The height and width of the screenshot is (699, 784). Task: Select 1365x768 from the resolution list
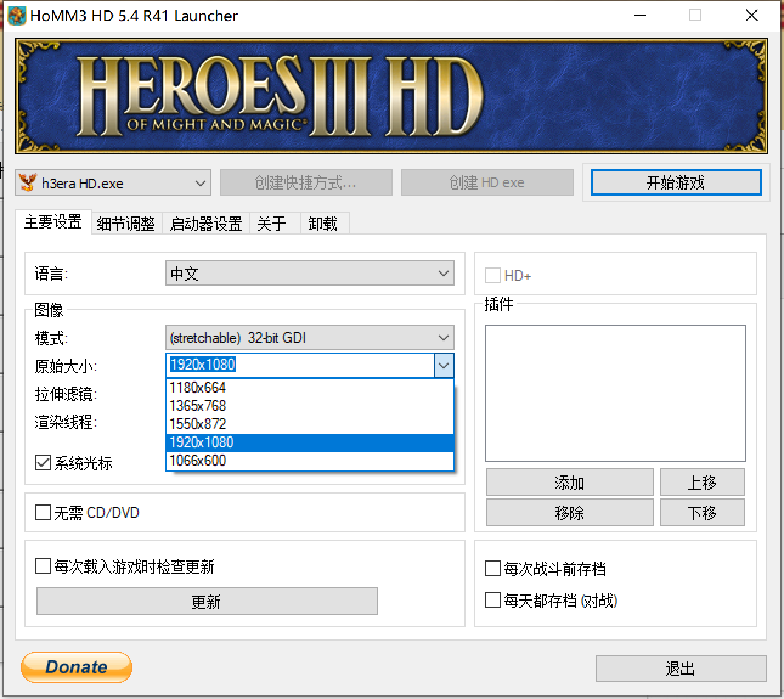(x=310, y=406)
